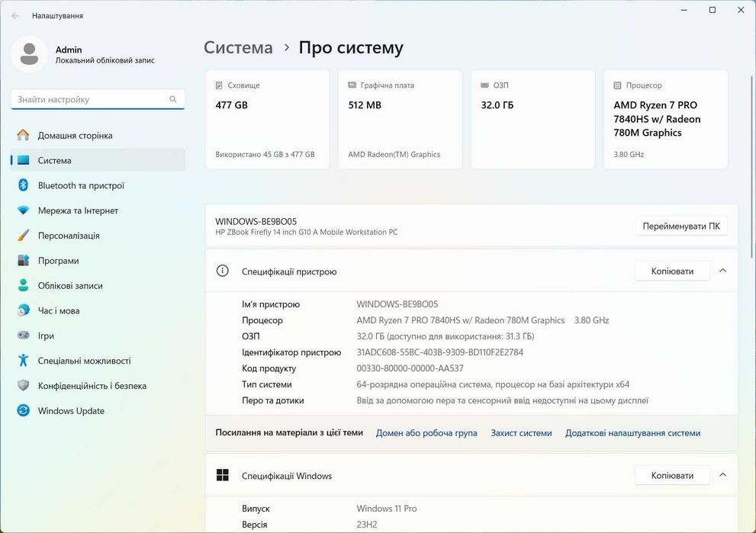Click the search magnifier icon
This screenshot has height=533, width=756.
coord(173,99)
